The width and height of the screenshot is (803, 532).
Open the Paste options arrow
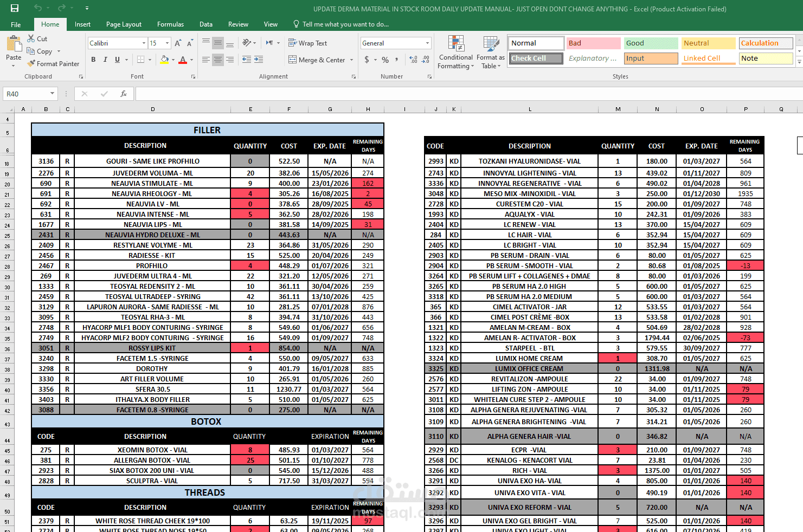tap(14, 66)
